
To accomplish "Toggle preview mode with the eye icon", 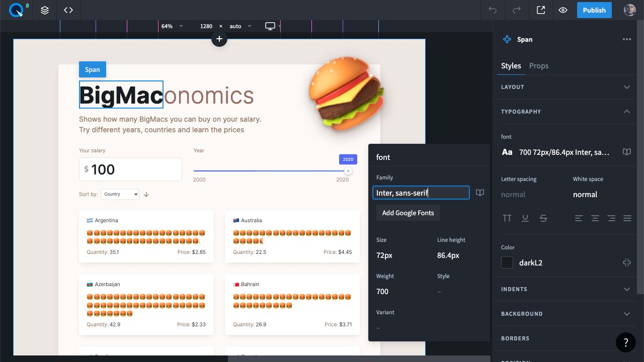I will [x=563, y=10].
